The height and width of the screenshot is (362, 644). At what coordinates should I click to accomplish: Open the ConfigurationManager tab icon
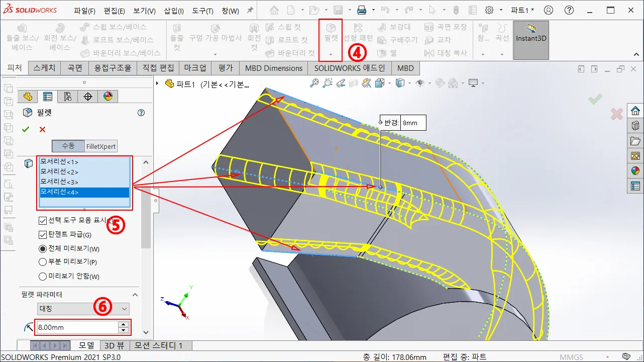(68, 97)
